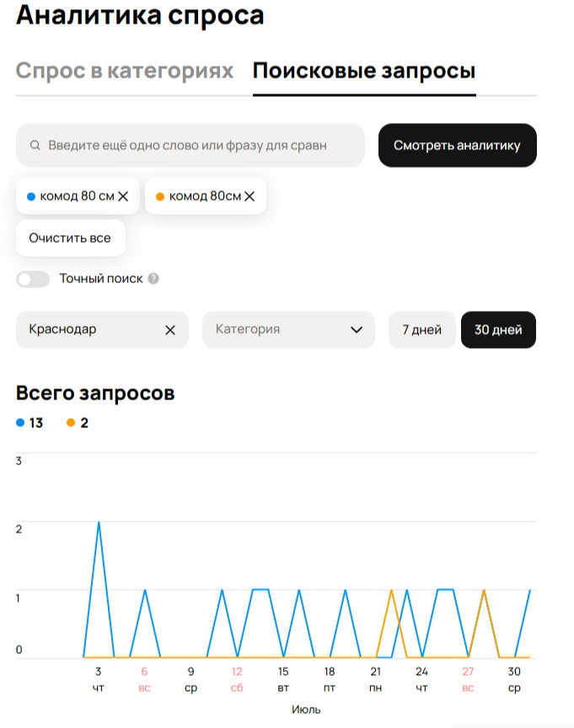Select the 30 дней period

[x=498, y=329]
